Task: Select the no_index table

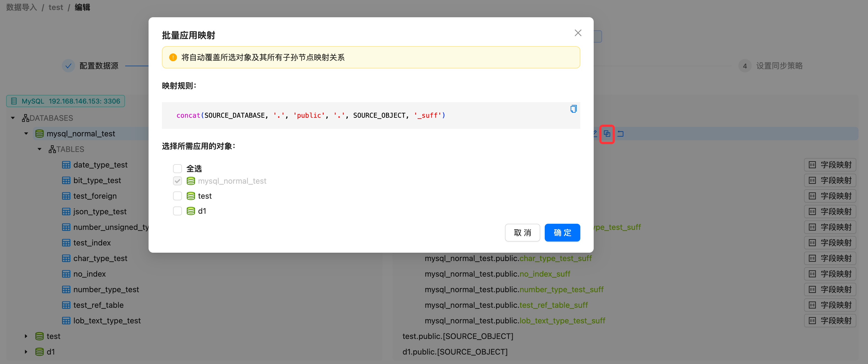Action: [x=90, y=274]
